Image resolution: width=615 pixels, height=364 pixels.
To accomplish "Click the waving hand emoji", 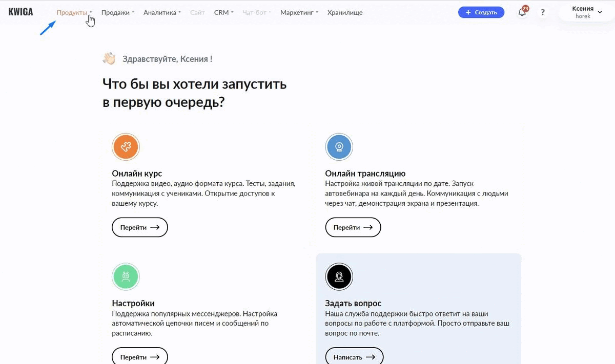I will coord(109,59).
